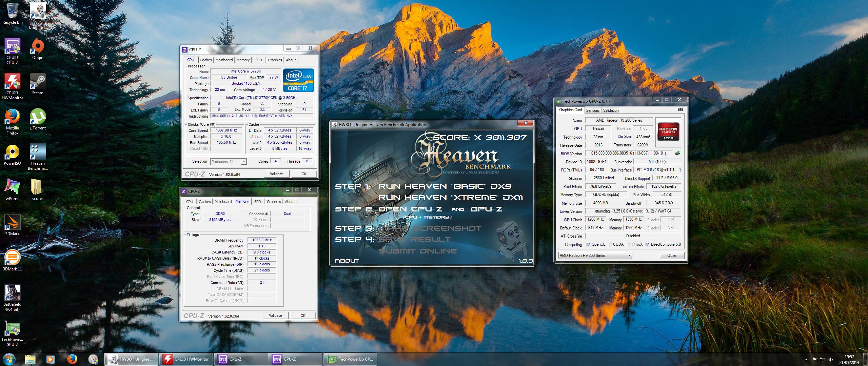Switch to CPUID HWMonitor taskbar button
The height and width of the screenshot is (366, 868).
pyautogui.click(x=187, y=359)
